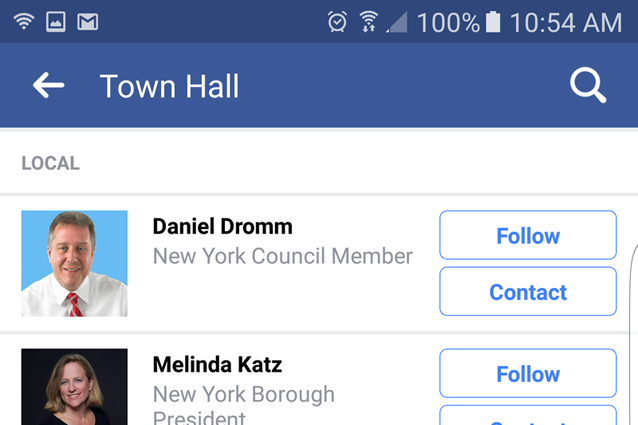Tap the image notification icon
The width and height of the screenshot is (638, 425).
(x=56, y=22)
